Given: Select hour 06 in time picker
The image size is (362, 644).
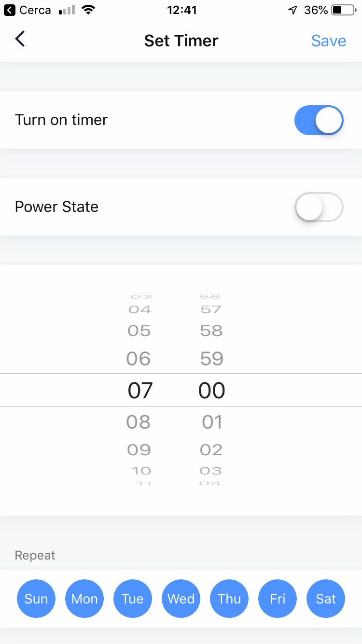Looking at the screenshot, I should coord(139,359).
